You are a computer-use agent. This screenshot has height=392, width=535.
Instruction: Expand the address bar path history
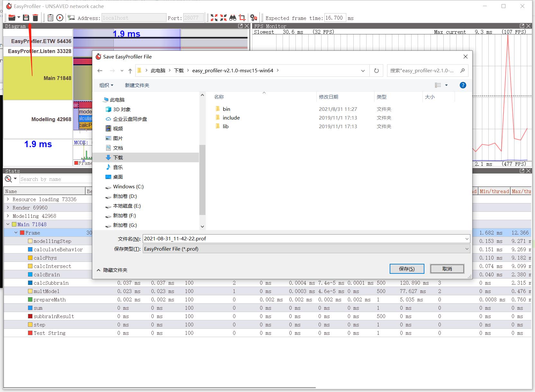pos(363,71)
